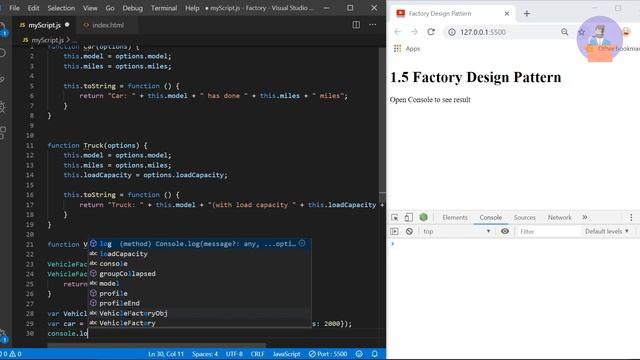This screenshot has height=360, width=640.
Task: Open the File menu in VS Code
Action: tap(14, 8)
